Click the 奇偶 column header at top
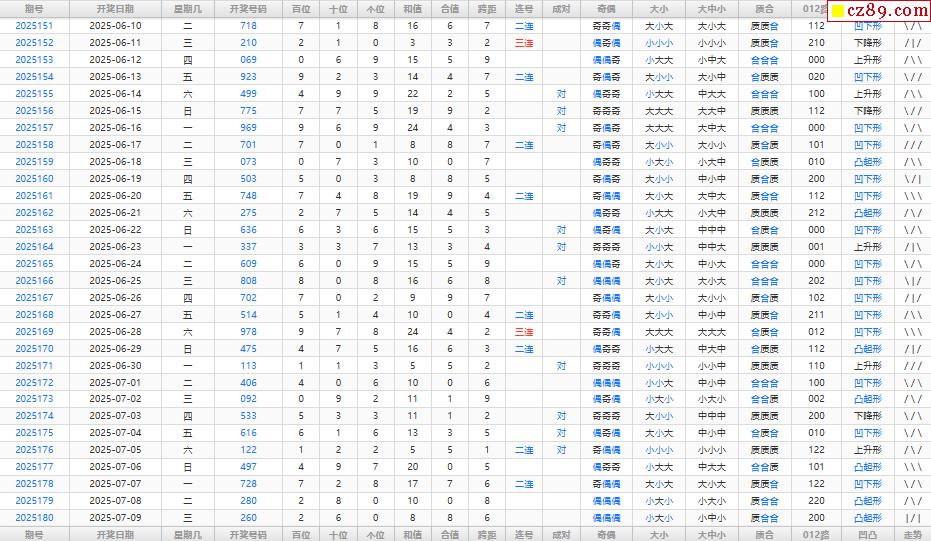 [x=606, y=9]
